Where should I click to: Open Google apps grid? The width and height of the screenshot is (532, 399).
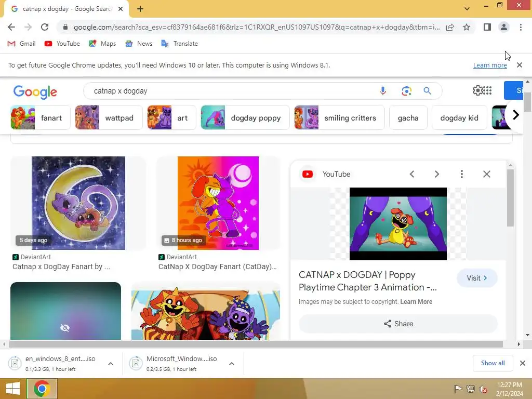click(487, 90)
